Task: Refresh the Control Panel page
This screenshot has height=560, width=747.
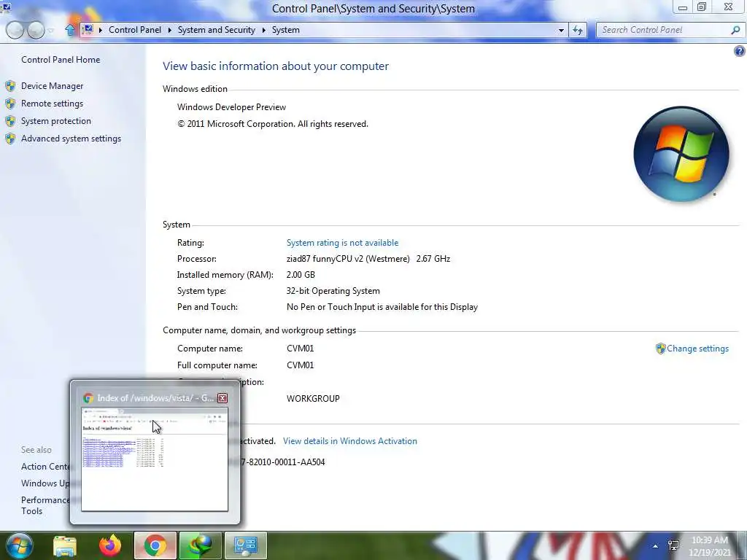Action: [x=578, y=30]
